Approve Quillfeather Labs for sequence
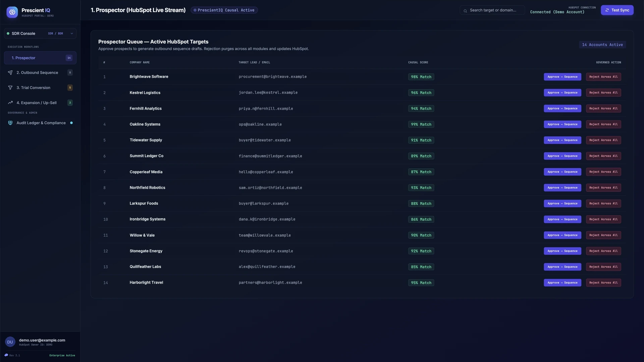Screen dimensions: 644x362 [x=562, y=267]
